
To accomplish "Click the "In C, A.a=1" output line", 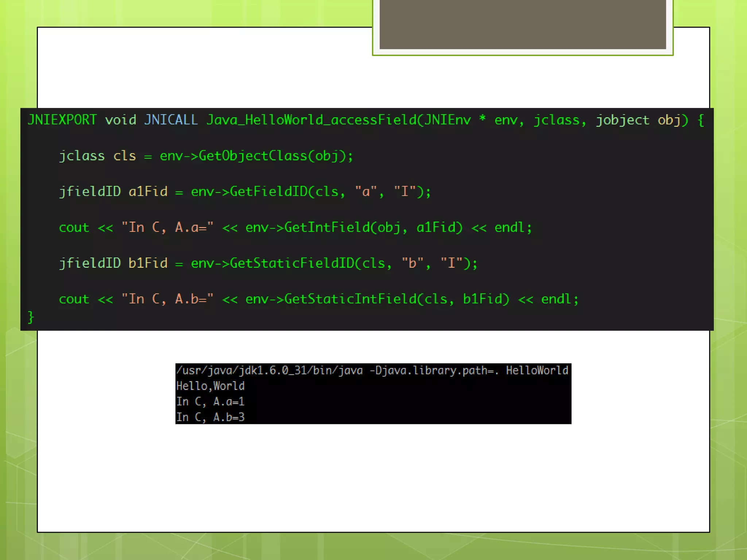I will tap(210, 402).
